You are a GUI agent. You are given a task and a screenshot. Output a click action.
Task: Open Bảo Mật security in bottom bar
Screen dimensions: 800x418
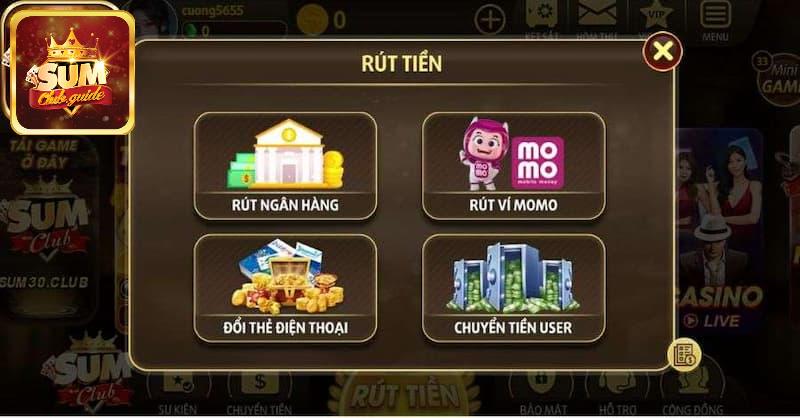pos(543,394)
